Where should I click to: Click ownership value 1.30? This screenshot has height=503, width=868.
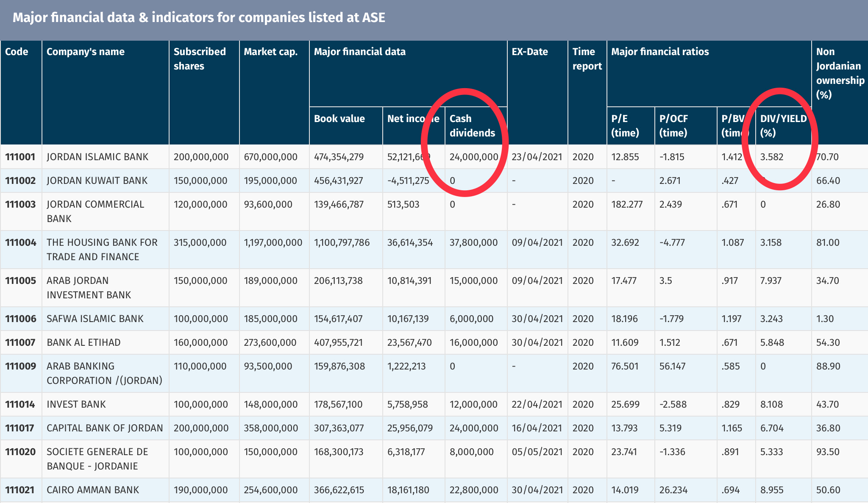tap(825, 319)
